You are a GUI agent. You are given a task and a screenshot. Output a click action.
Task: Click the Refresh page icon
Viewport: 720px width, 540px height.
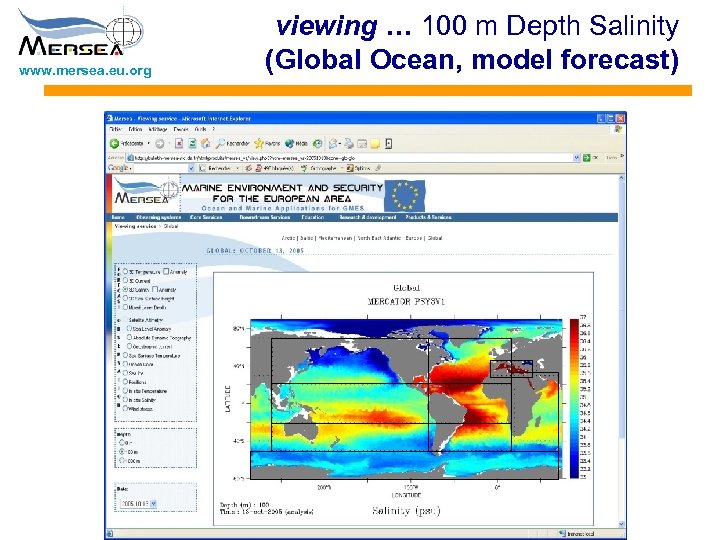click(192, 144)
